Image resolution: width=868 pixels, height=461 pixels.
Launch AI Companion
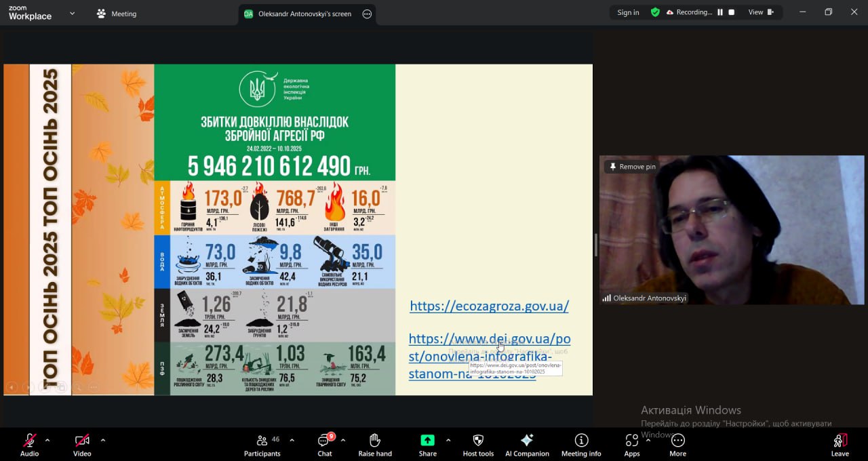(x=527, y=445)
